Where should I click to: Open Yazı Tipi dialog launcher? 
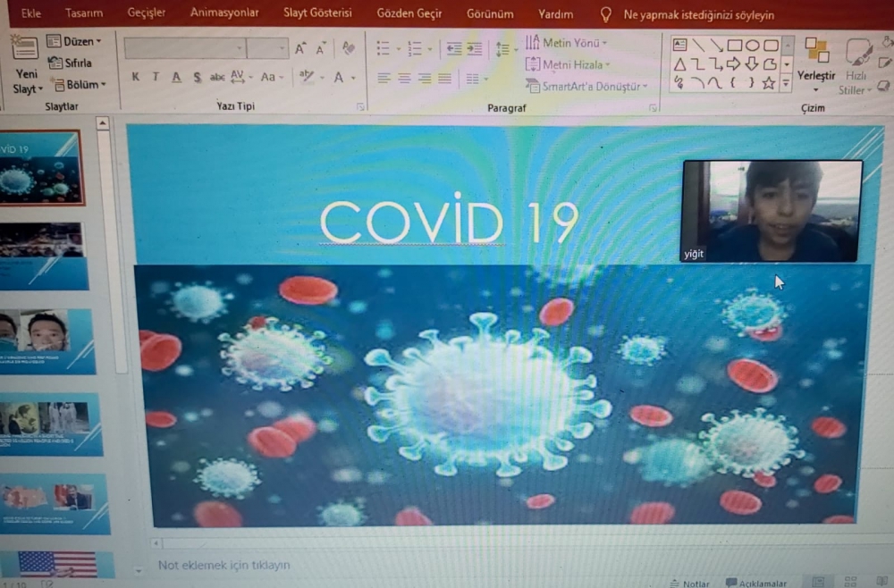pos(360,106)
